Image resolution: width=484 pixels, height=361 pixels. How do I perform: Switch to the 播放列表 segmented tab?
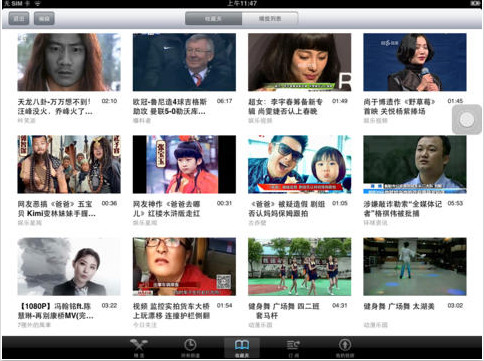(270, 18)
